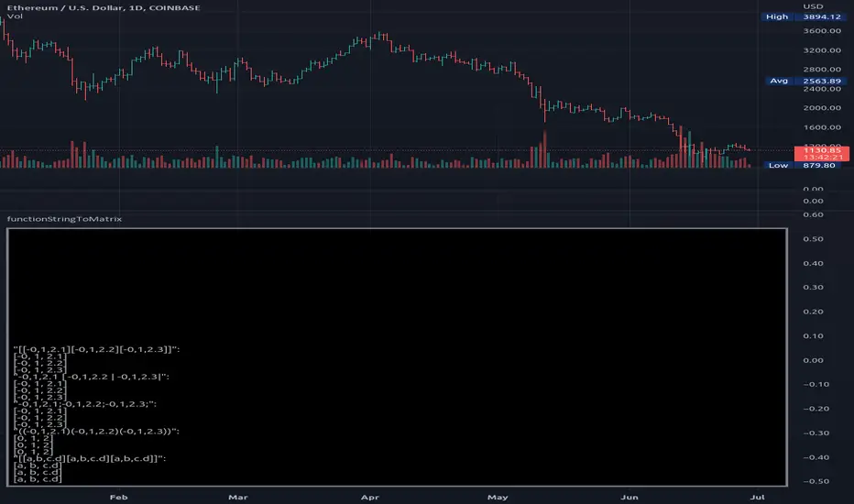Click the Jun date on time axis
The image size is (854, 504).
click(629, 496)
